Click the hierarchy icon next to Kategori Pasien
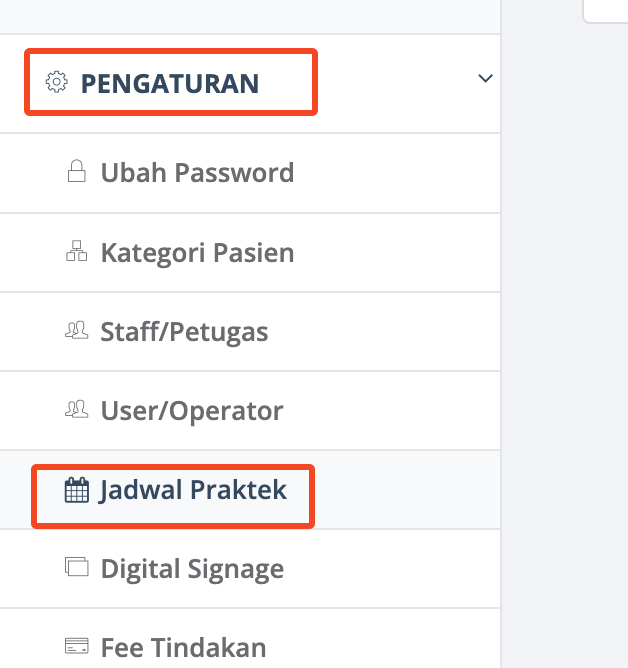Screen dimensions: 628x668 pos(76,251)
